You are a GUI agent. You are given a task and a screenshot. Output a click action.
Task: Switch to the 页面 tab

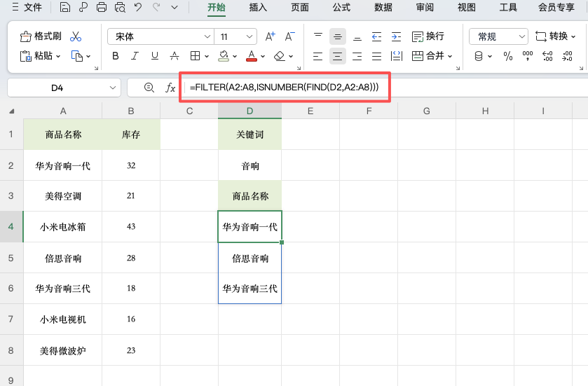coord(300,7)
